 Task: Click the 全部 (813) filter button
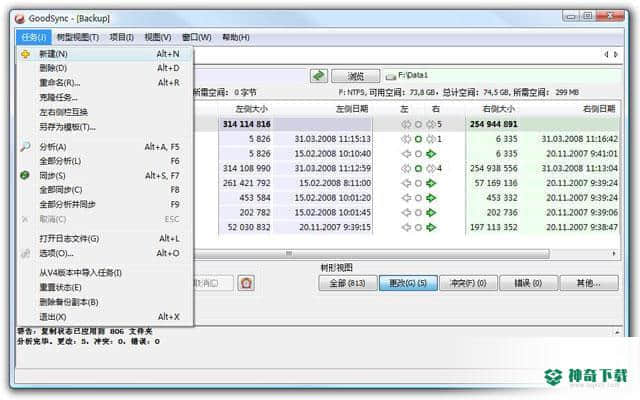(x=348, y=283)
